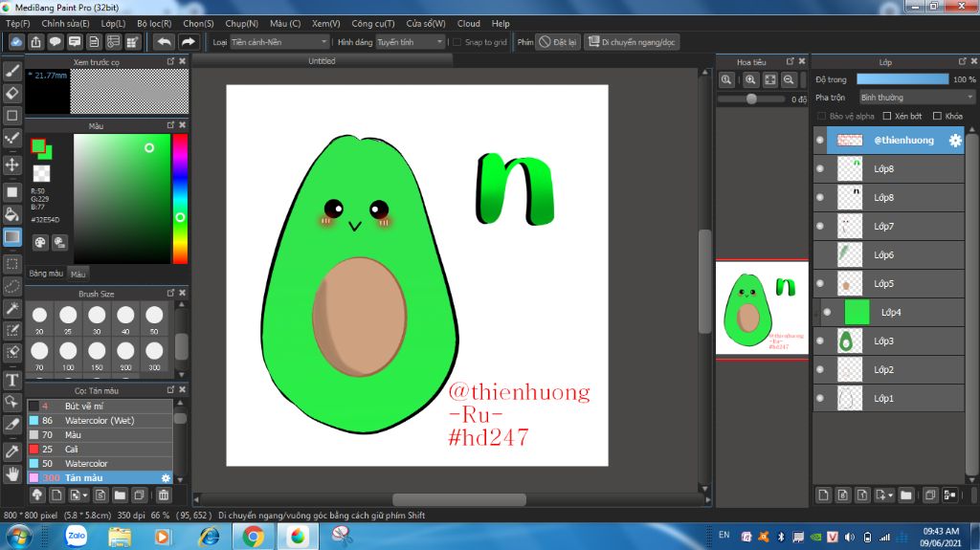The image size is (980, 550).
Task: Fit navigator view to screen
Action: [x=770, y=79]
